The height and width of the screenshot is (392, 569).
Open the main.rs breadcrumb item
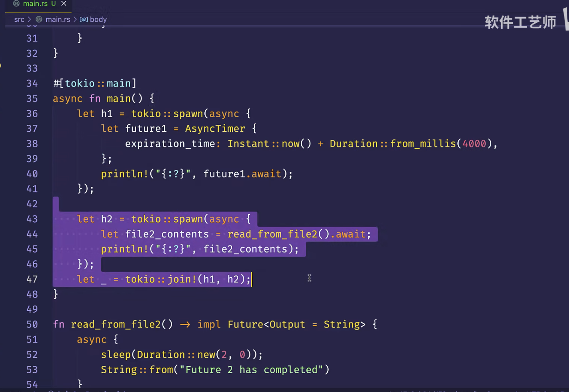[58, 20]
